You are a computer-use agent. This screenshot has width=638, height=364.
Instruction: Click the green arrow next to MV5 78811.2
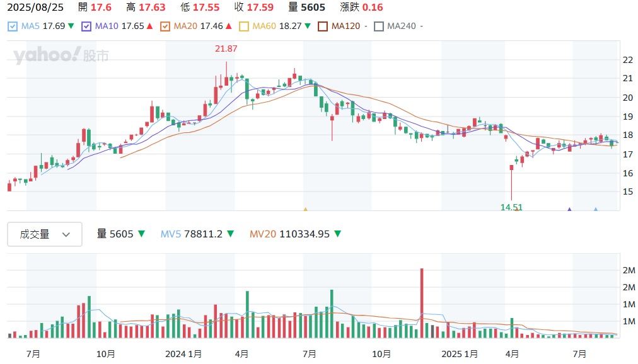(x=231, y=234)
